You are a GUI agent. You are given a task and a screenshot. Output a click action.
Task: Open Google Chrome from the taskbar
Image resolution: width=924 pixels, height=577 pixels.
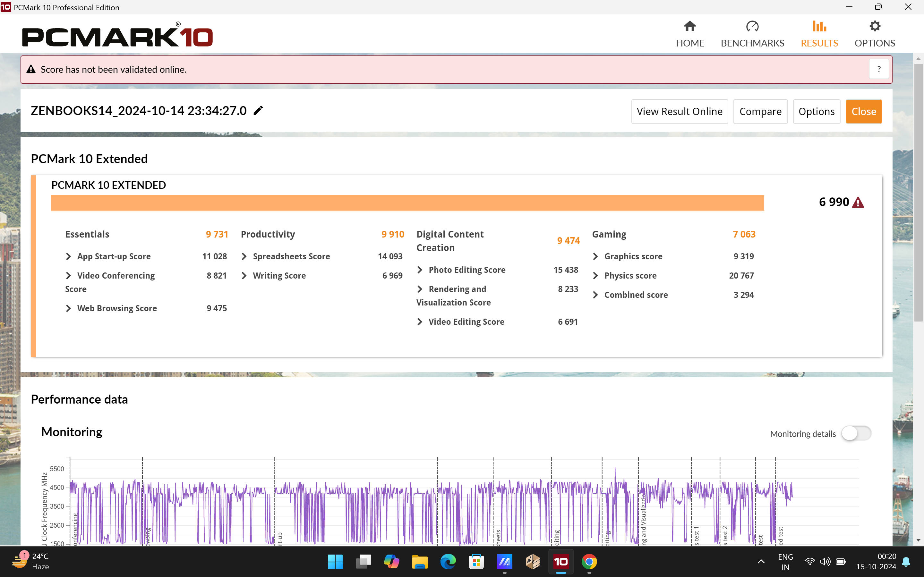click(589, 561)
